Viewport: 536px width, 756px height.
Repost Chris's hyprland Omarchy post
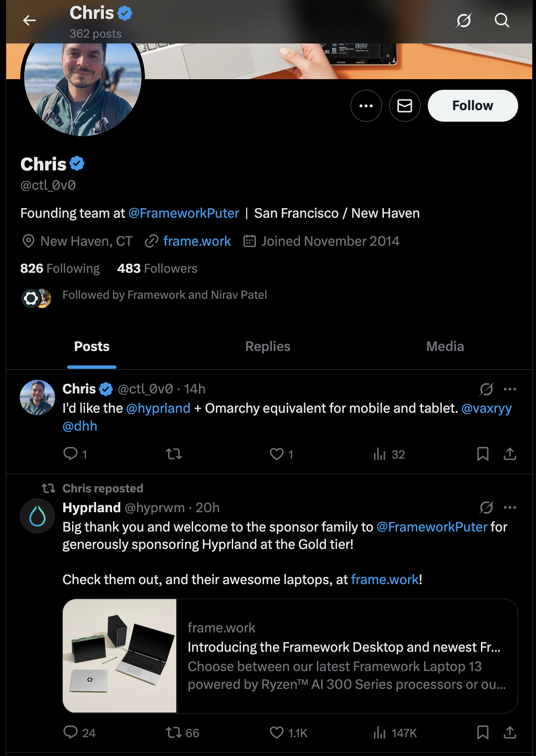174,454
